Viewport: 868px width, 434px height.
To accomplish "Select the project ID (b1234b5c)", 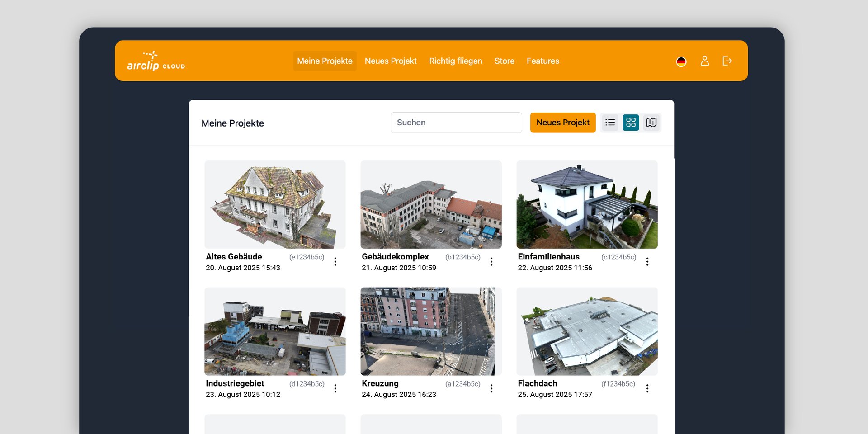I will coord(463,257).
